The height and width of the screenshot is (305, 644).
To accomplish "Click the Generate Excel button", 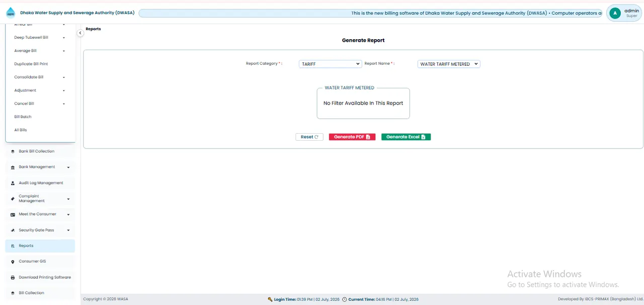I will pos(406,137).
